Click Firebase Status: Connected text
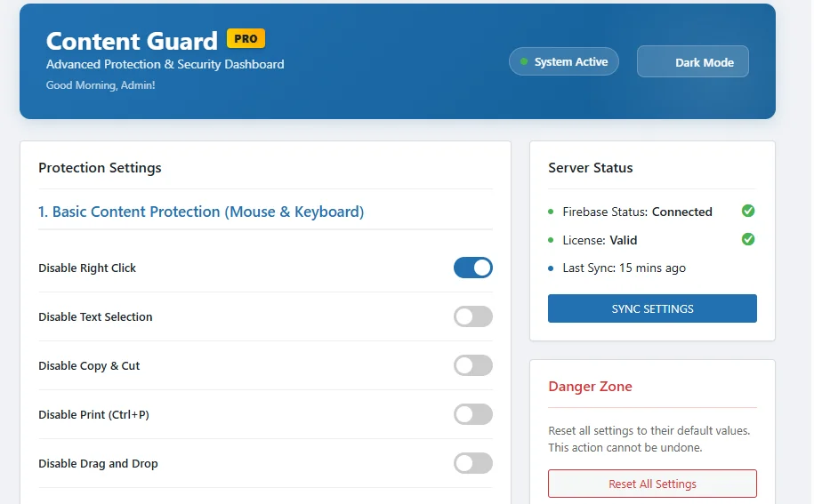 click(638, 212)
